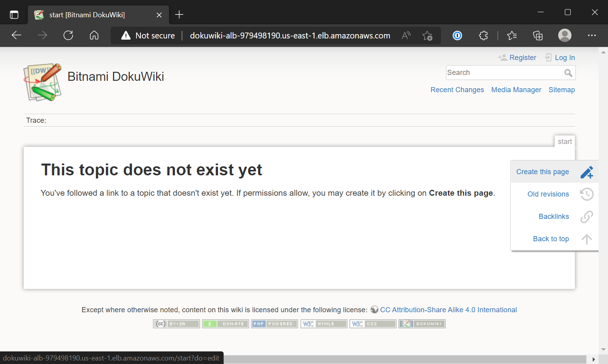This screenshot has width=608, height=364.
Task: Open Recent Changes link
Action: tap(457, 90)
